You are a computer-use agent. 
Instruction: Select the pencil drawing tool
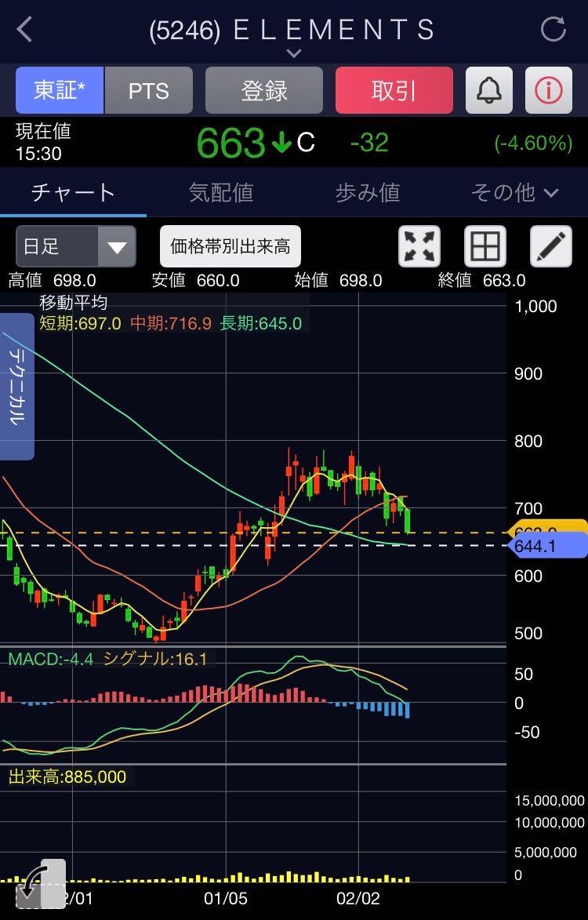click(551, 247)
